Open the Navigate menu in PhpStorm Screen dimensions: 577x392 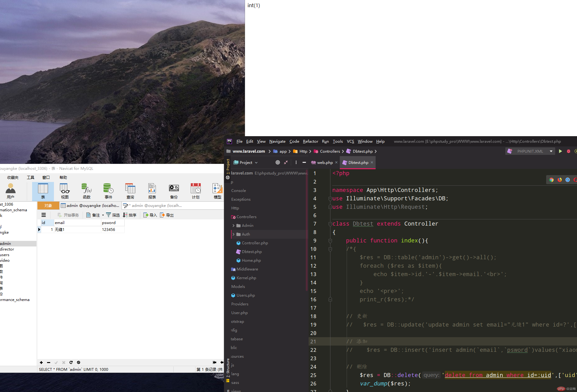277,141
